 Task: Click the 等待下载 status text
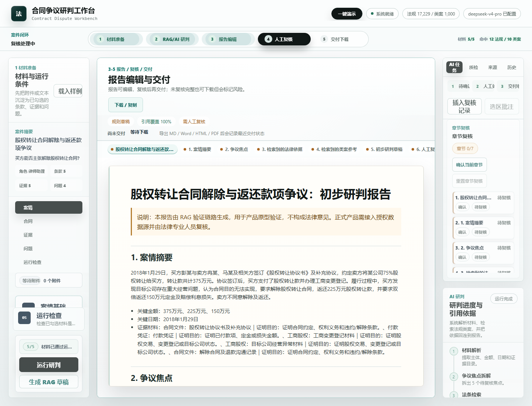(x=139, y=132)
